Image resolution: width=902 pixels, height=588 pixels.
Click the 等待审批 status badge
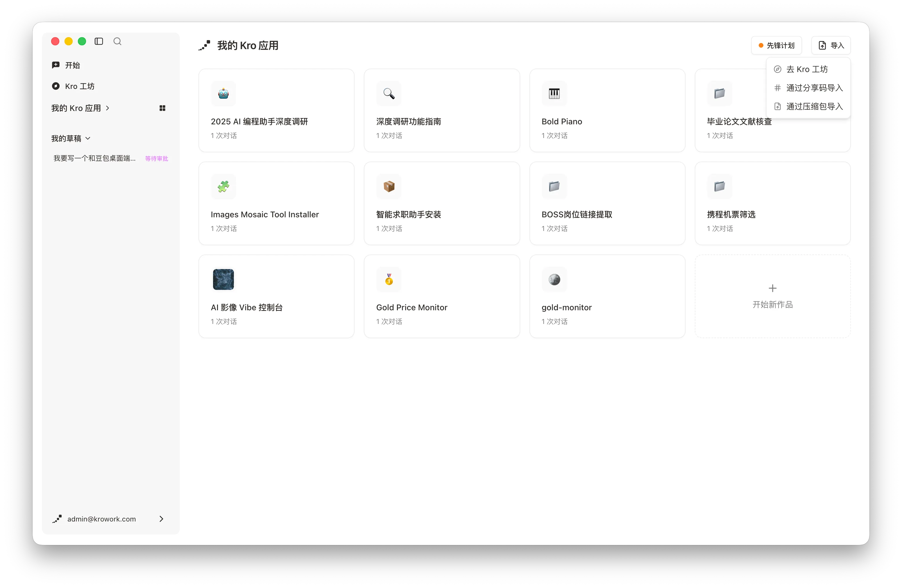(157, 158)
